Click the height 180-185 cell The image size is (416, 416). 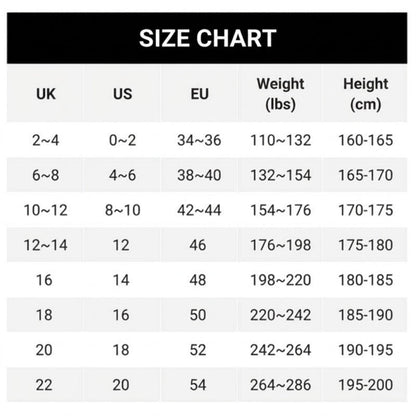click(365, 280)
